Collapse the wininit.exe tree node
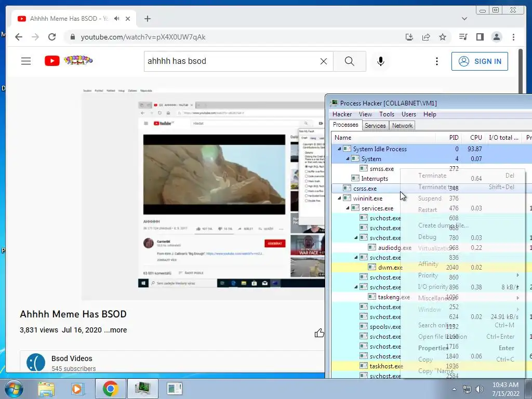The width and height of the screenshot is (532, 399). (339, 198)
